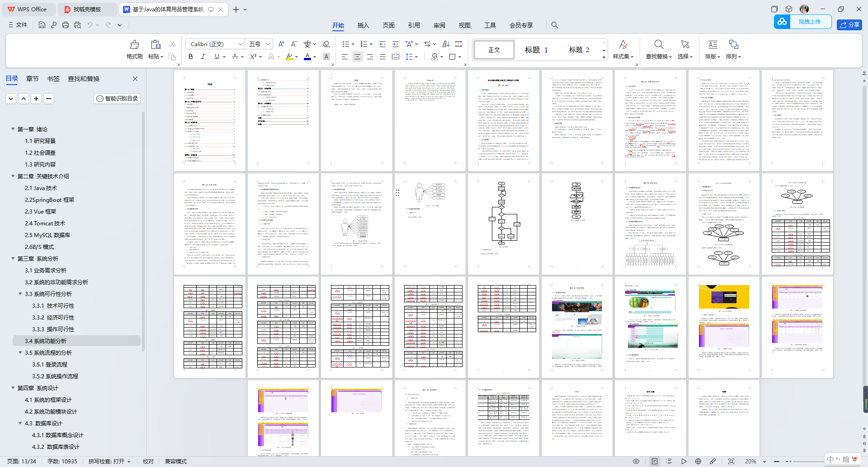Click the full-screen fit icon in status bar
The height and width of the screenshot is (467, 868).
click(731, 462)
